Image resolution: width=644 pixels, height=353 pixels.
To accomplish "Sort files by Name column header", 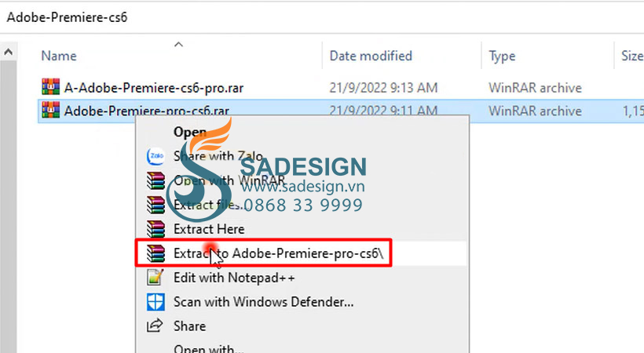I will [x=59, y=56].
